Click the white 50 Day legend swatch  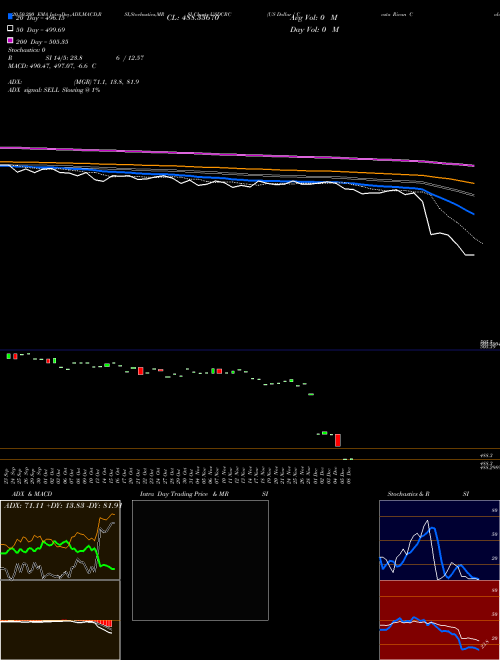(10, 29)
